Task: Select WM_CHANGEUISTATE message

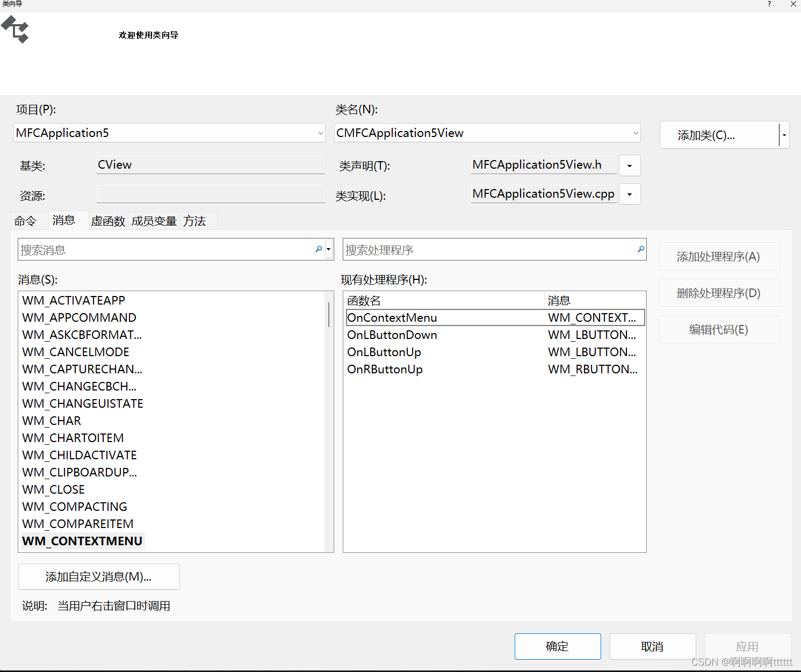Action: [x=83, y=403]
